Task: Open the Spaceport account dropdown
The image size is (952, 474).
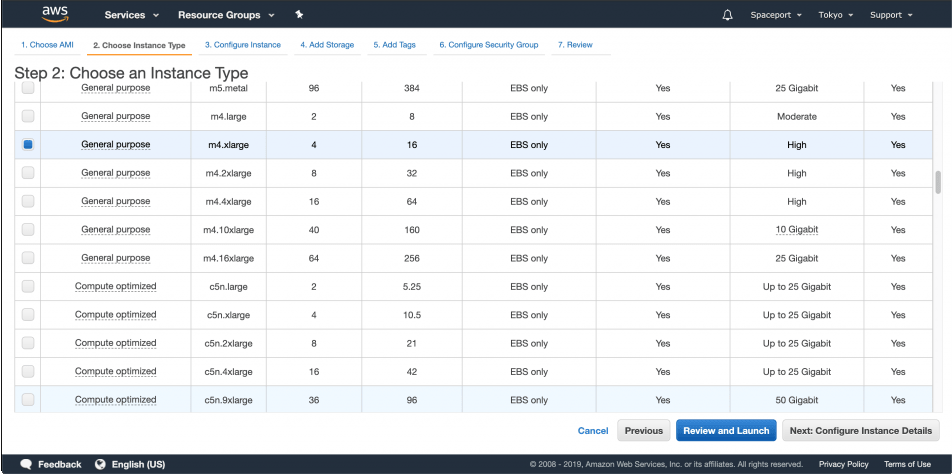Action: point(776,15)
